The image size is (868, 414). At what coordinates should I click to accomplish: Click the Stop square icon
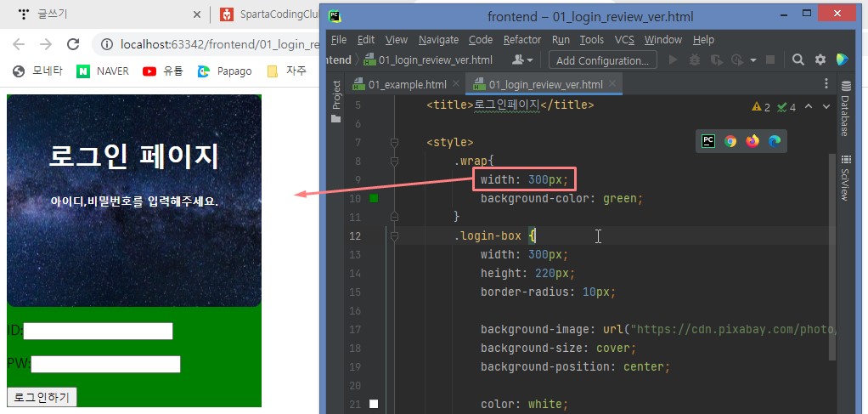coord(770,60)
